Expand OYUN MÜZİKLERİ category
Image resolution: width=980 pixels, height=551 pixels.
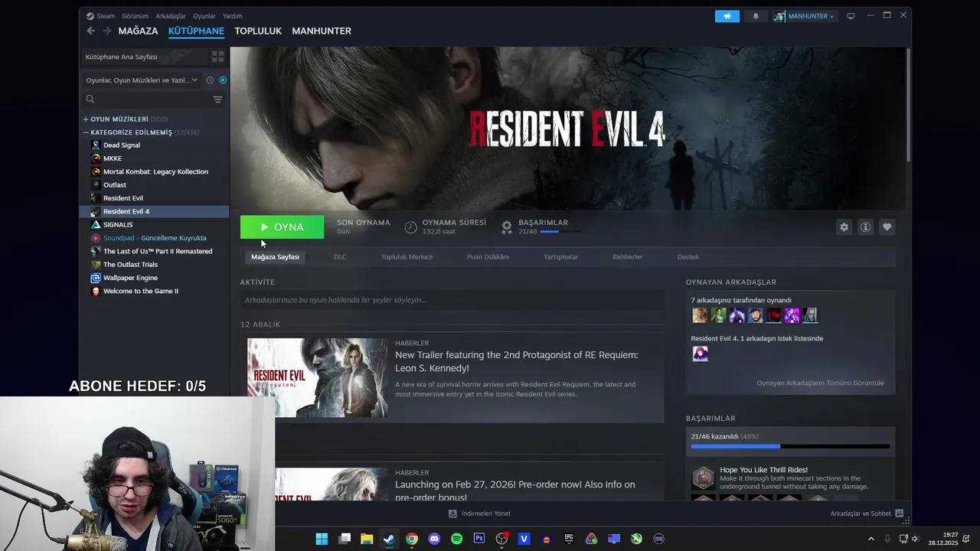pos(86,119)
